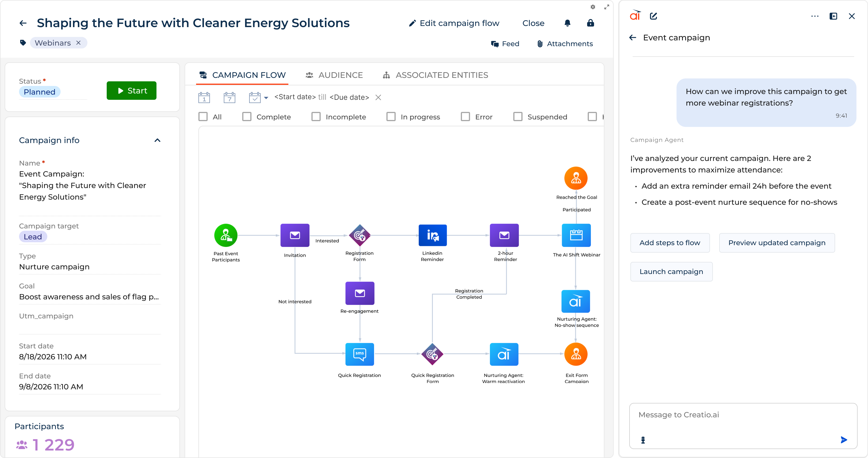The height and width of the screenshot is (458, 868).
Task: Click the access lock icon
Action: [x=590, y=23]
